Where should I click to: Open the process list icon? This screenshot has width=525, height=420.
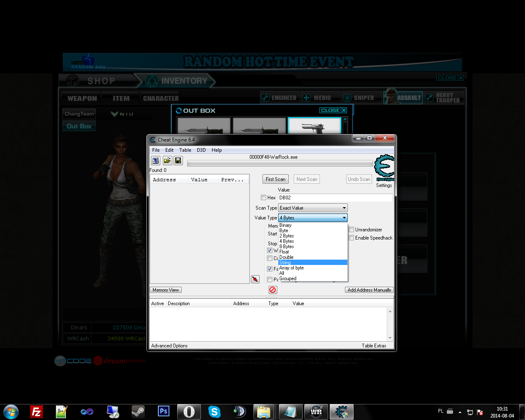(155, 160)
